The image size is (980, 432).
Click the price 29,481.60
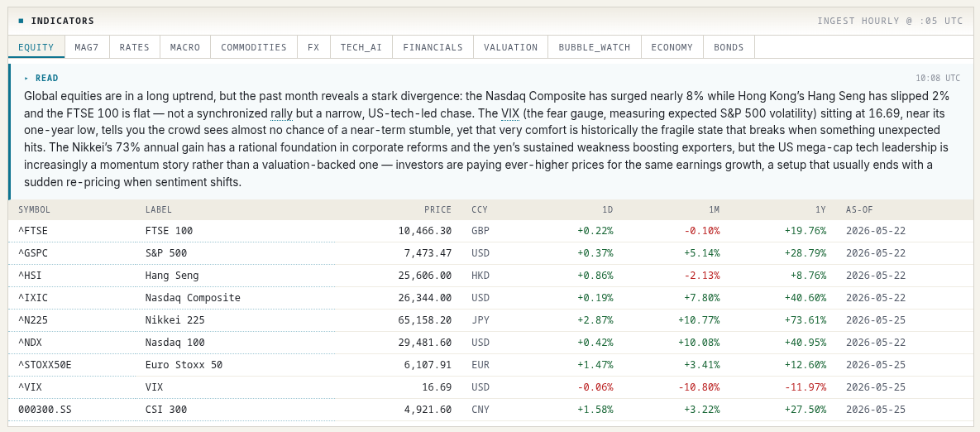425,343
